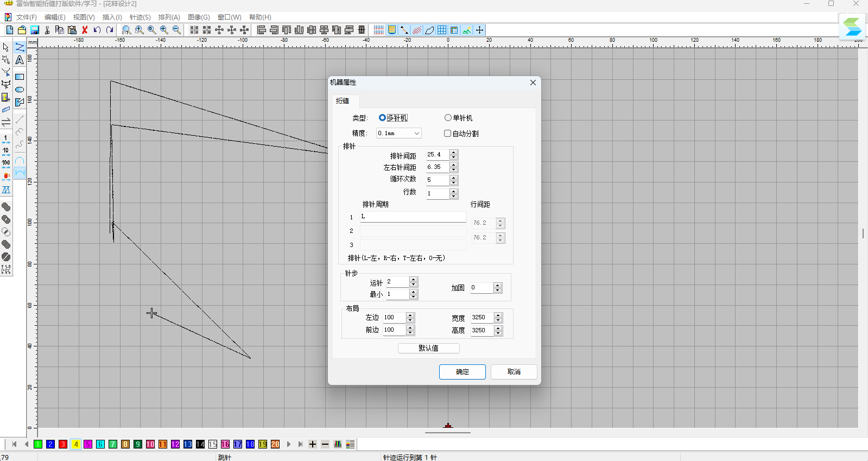Pick color swatch 10 in the palette
The width and height of the screenshot is (868, 461).
click(150, 444)
